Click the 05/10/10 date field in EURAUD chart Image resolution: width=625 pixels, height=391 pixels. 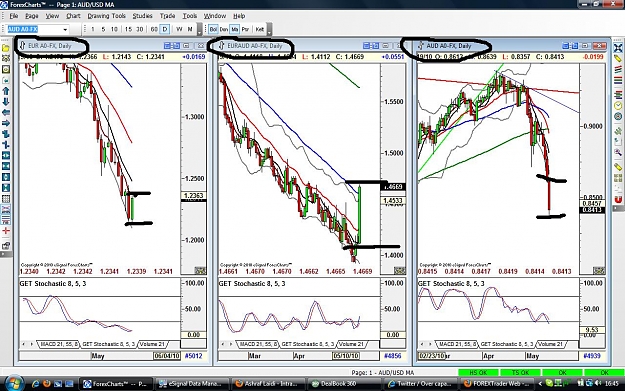346,356
